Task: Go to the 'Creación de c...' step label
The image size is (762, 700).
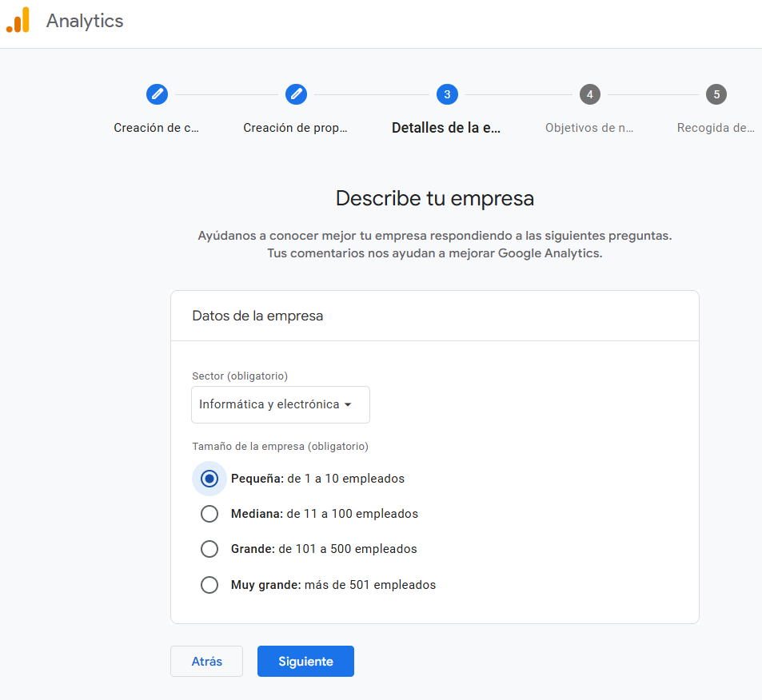Action: click(x=156, y=128)
